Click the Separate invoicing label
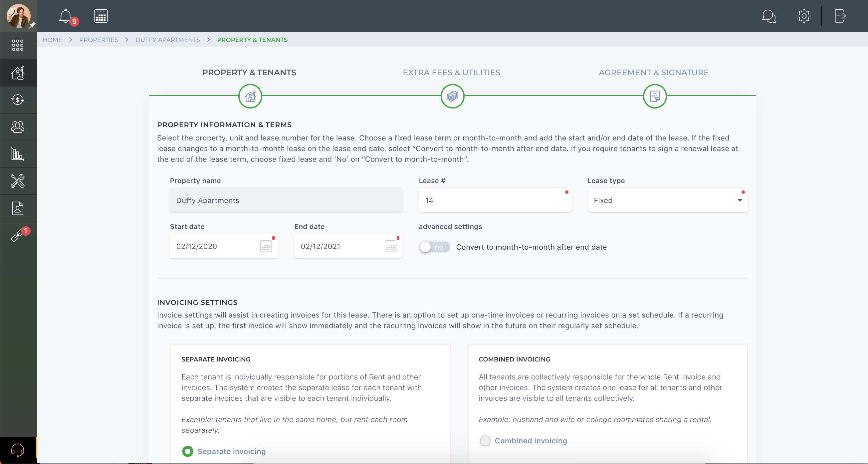 tap(232, 451)
